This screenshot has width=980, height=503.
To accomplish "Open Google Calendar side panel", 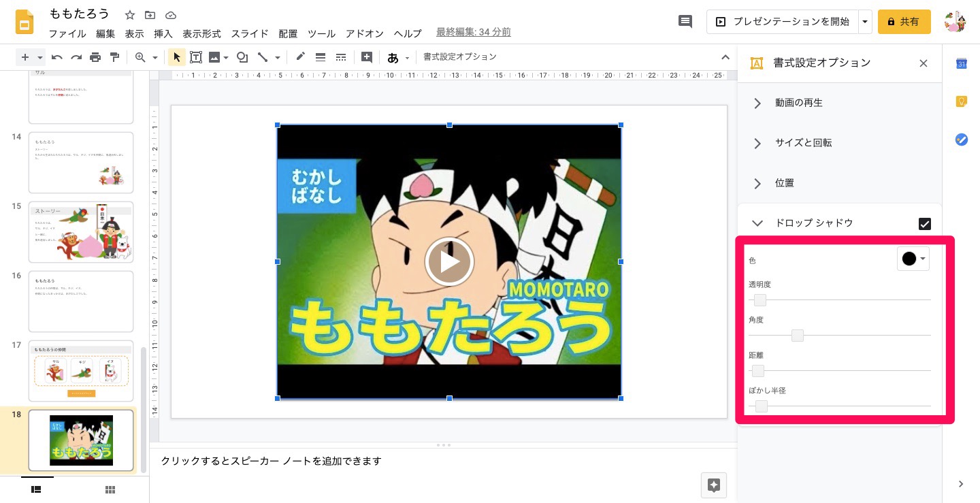I will click(962, 63).
